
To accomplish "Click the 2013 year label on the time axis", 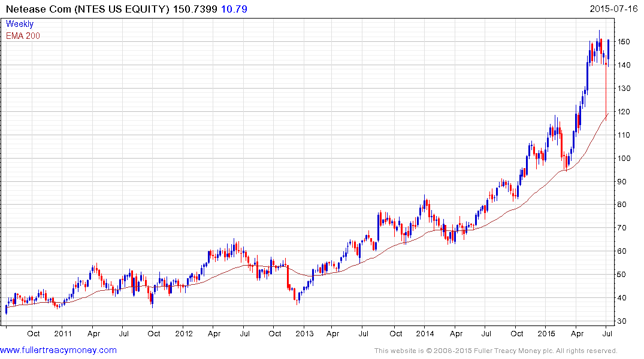I will (x=304, y=333).
